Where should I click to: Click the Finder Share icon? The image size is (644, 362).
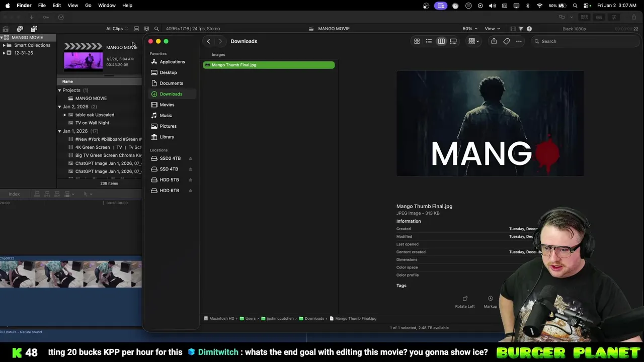[x=494, y=41]
